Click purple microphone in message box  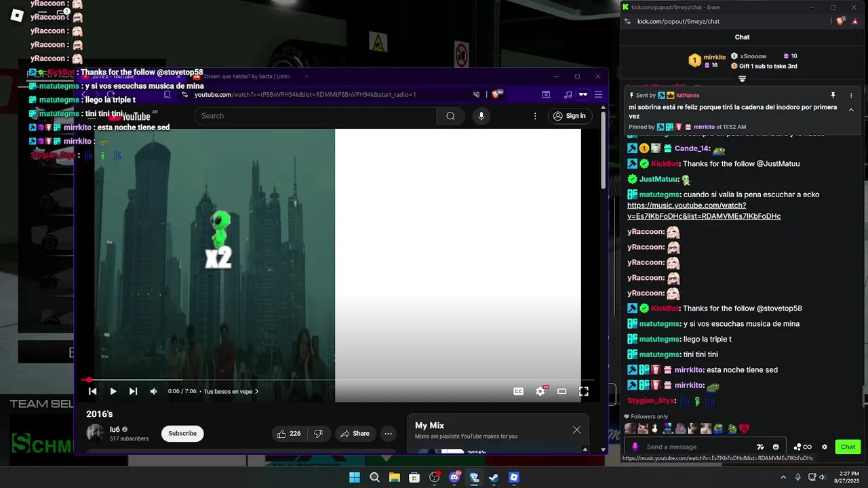pos(635,447)
